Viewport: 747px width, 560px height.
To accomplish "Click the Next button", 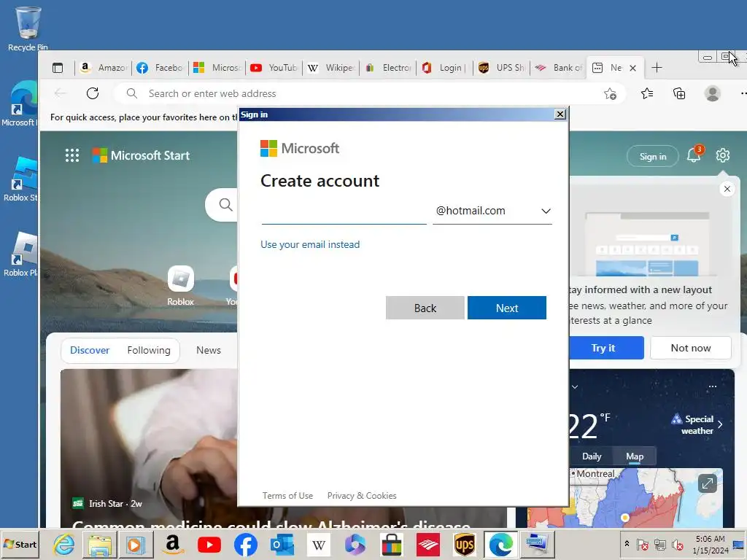I will click(507, 308).
